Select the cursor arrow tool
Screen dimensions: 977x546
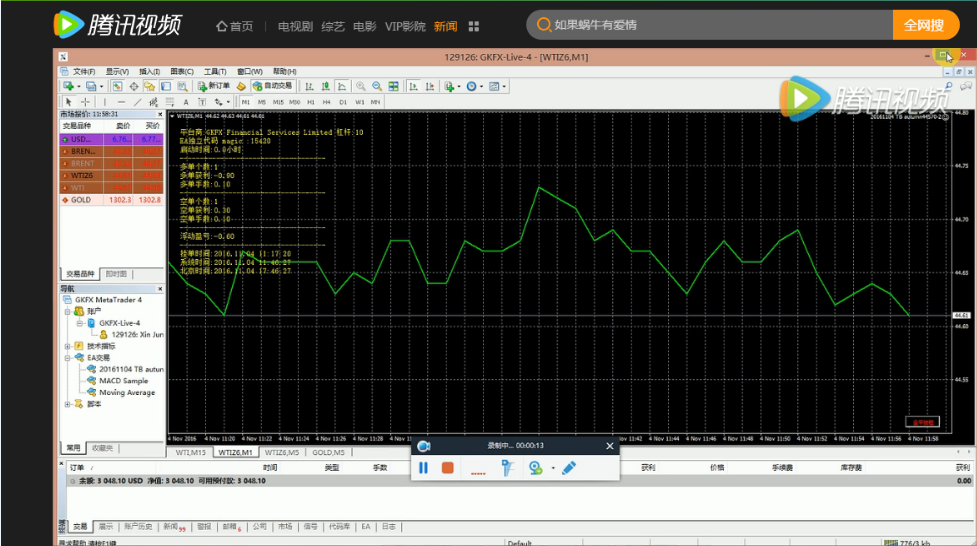pos(69,102)
